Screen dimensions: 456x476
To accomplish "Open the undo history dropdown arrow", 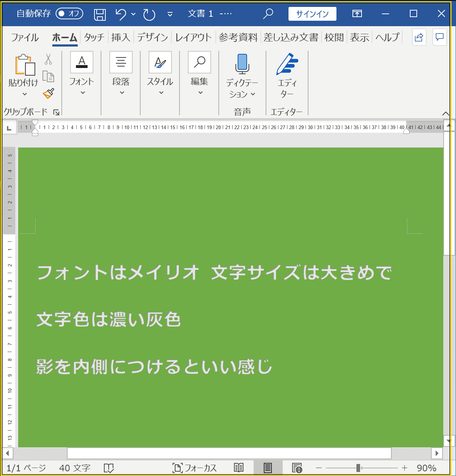I will point(133,14).
